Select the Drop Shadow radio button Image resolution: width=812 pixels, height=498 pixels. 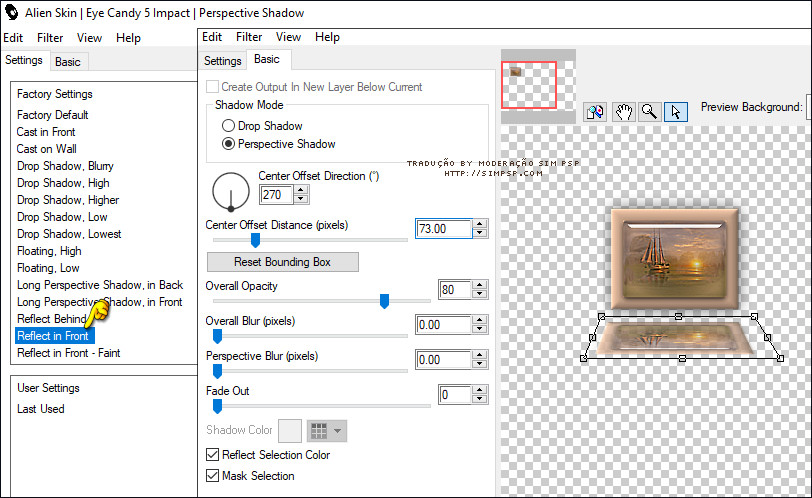click(x=229, y=126)
